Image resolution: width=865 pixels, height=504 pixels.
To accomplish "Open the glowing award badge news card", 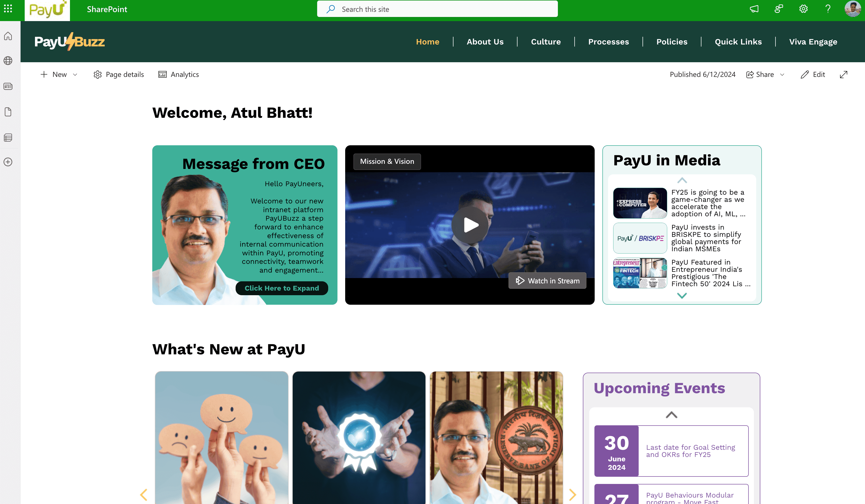I will tap(359, 437).
